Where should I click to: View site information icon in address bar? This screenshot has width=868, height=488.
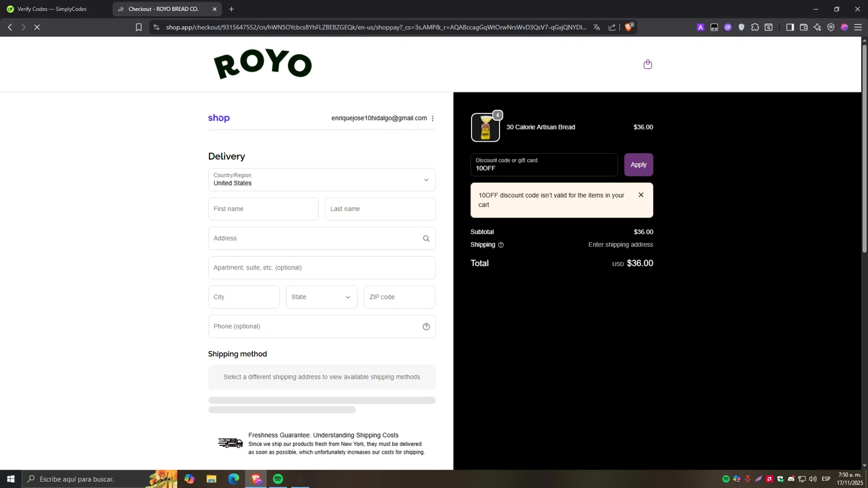[156, 27]
